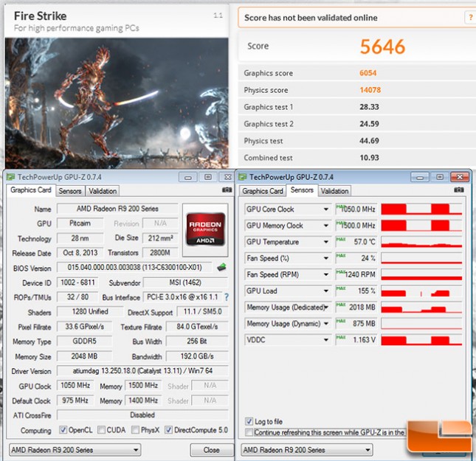Click the GPU Clock 1050 MHz field

(75, 386)
